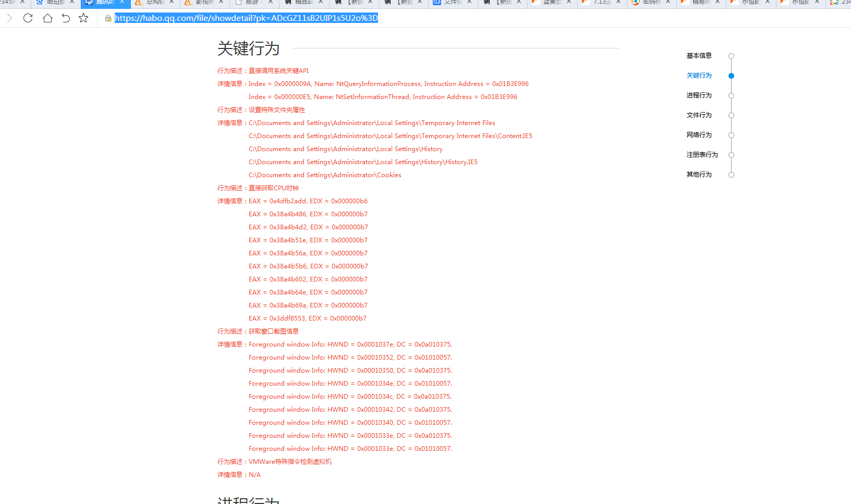Jump to 进程行为 in the side navigation
851x504 pixels.
[x=699, y=95]
